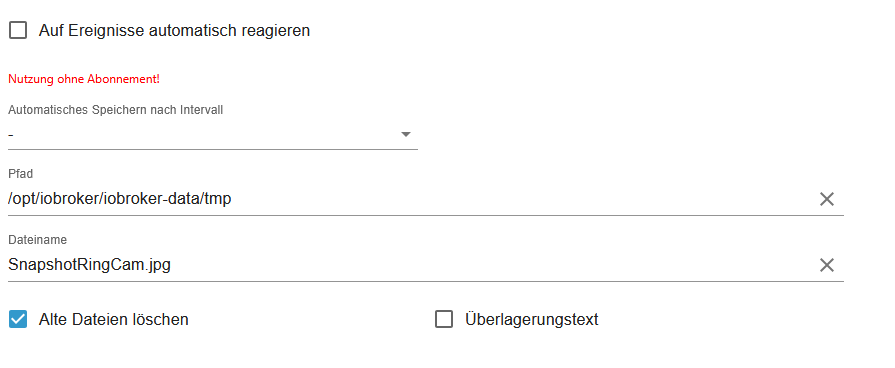This screenshot has width=895, height=368.
Task: Click the Automatisches Speichern nach Intervall label
Action: (x=115, y=110)
